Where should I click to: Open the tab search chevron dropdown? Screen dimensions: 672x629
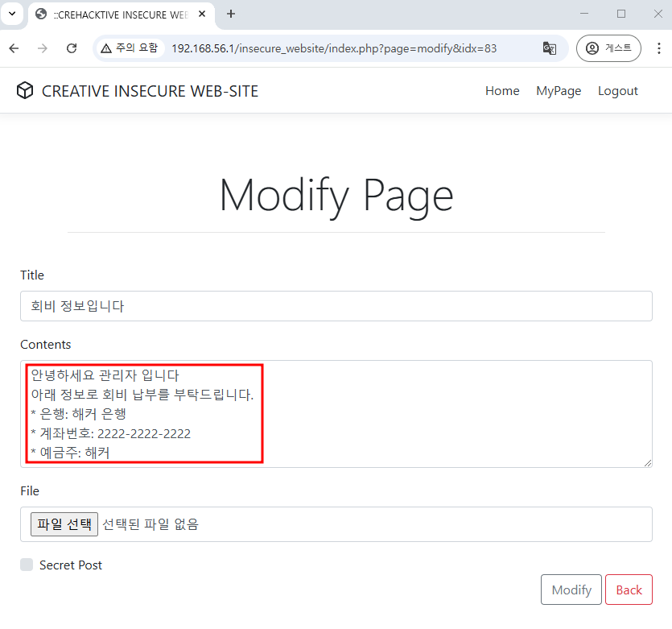click(12, 14)
